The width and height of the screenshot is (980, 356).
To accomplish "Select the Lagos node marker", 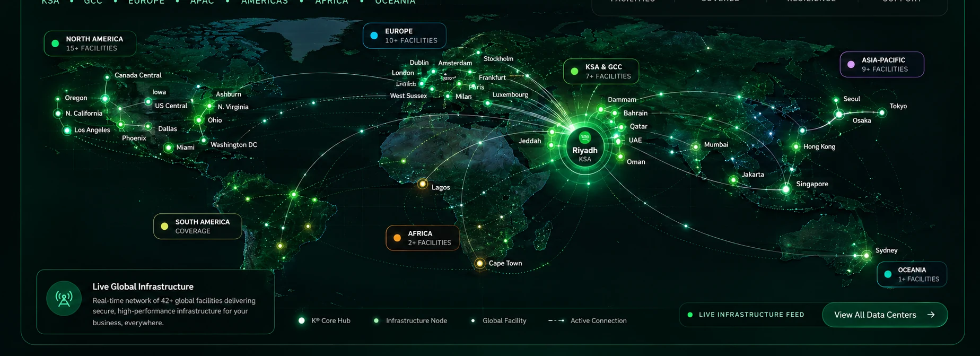I will pyautogui.click(x=423, y=184).
